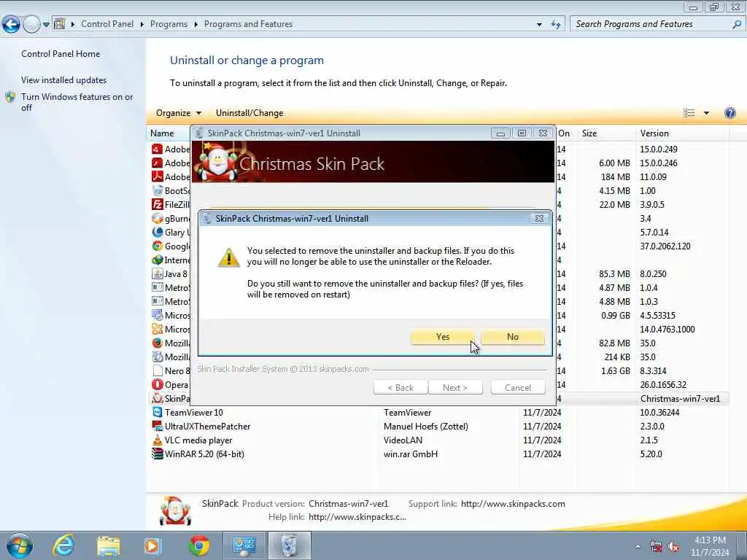Click the TeamViewer icon in the list
The width and height of the screenshot is (747, 560).
coord(158,412)
